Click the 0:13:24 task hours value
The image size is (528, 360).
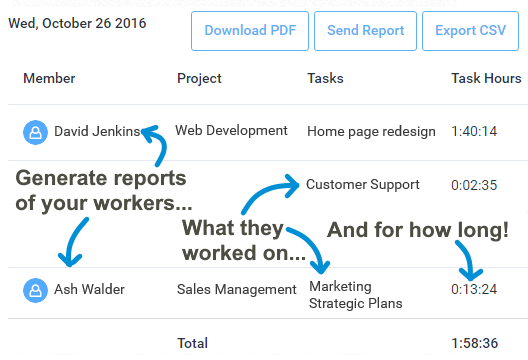pos(474,289)
